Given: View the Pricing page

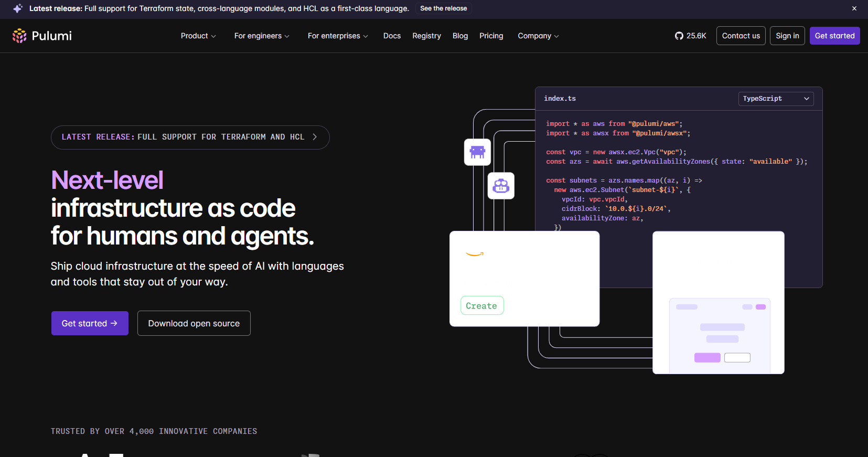Looking at the screenshot, I should (x=491, y=36).
